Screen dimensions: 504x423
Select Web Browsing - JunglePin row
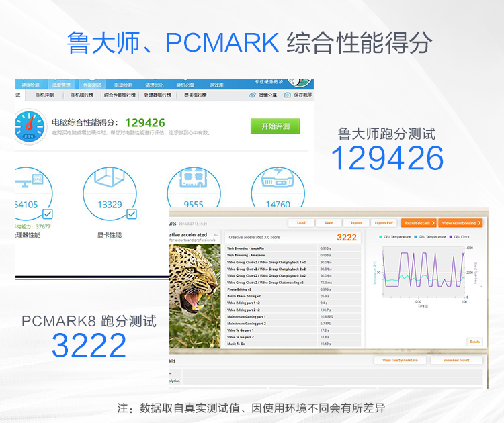coord(293,248)
